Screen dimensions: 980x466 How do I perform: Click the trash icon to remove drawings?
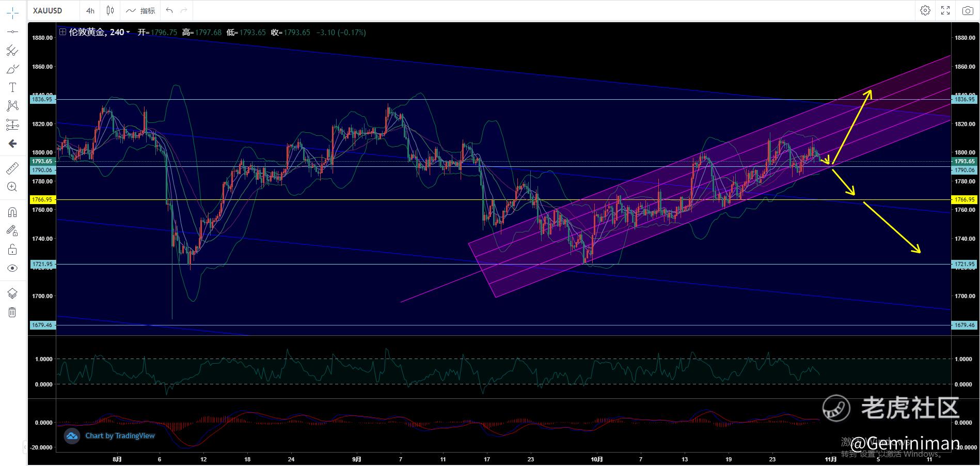coord(12,312)
